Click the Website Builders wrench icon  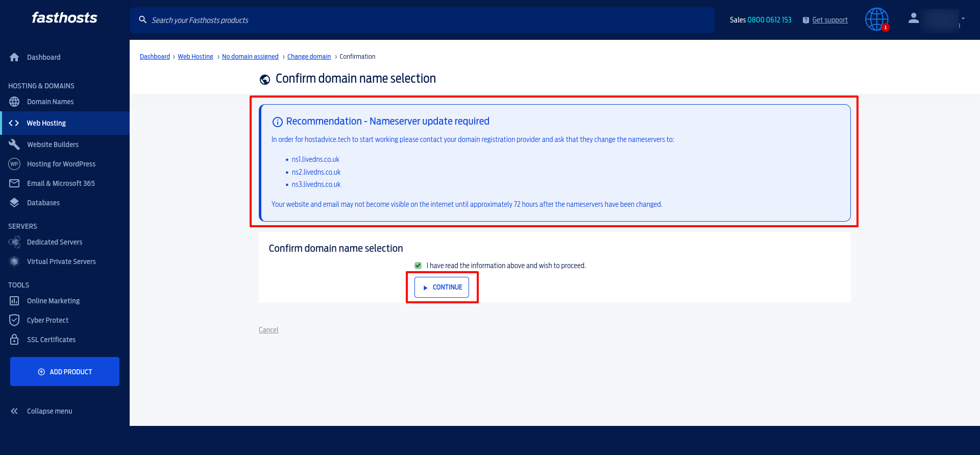pyautogui.click(x=14, y=145)
